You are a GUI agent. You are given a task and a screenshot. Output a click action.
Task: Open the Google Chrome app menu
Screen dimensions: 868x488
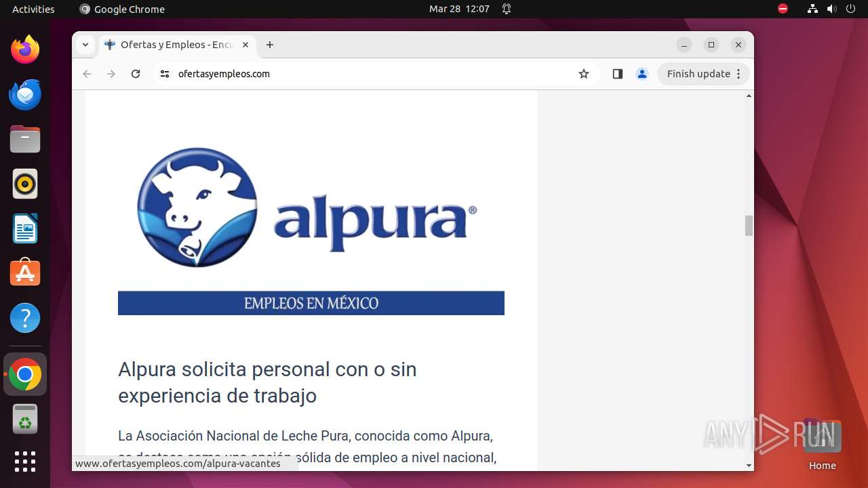click(x=122, y=9)
